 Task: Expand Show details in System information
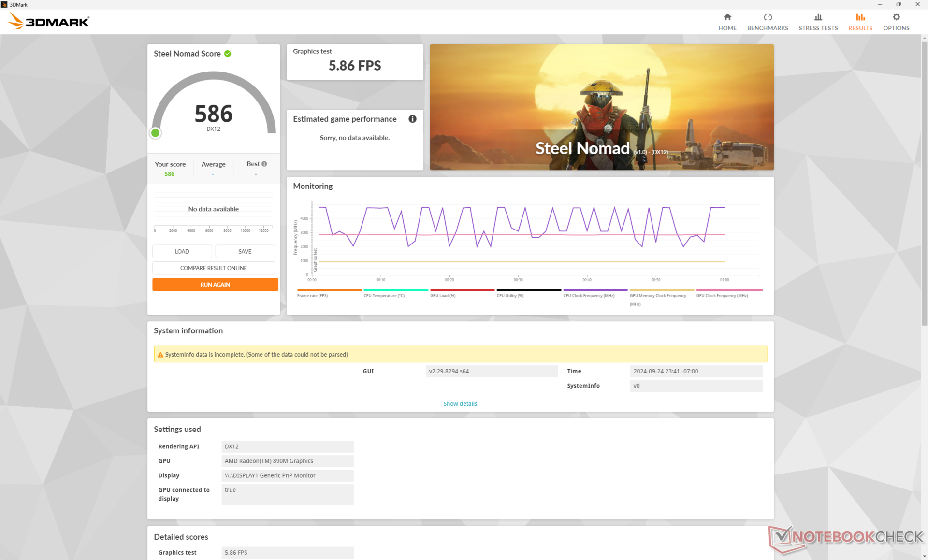460,403
